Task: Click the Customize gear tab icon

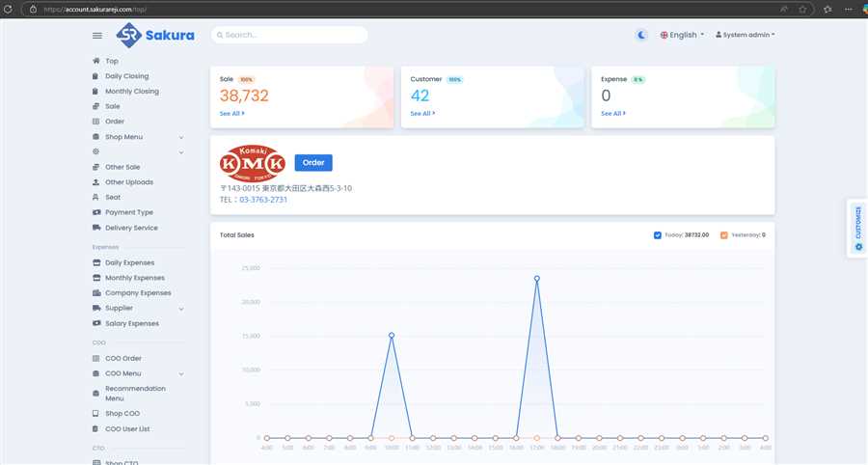Action: (x=858, y=247)
